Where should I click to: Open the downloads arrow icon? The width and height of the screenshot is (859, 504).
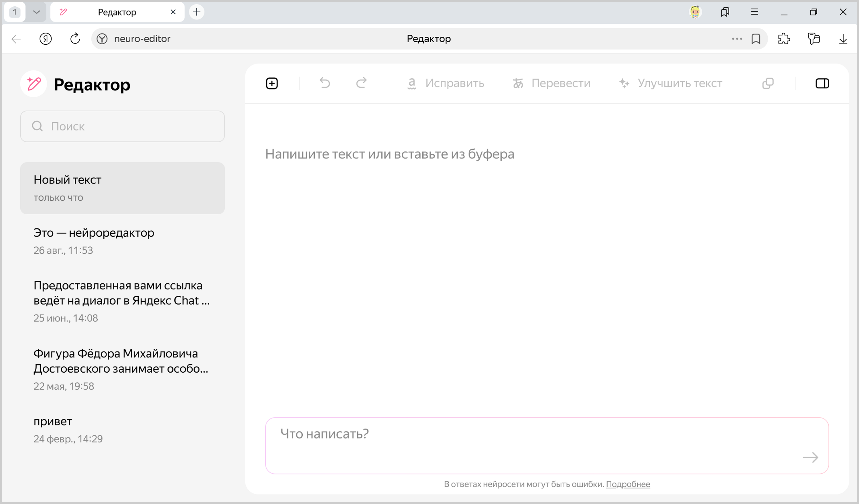(x=843, y=39)
